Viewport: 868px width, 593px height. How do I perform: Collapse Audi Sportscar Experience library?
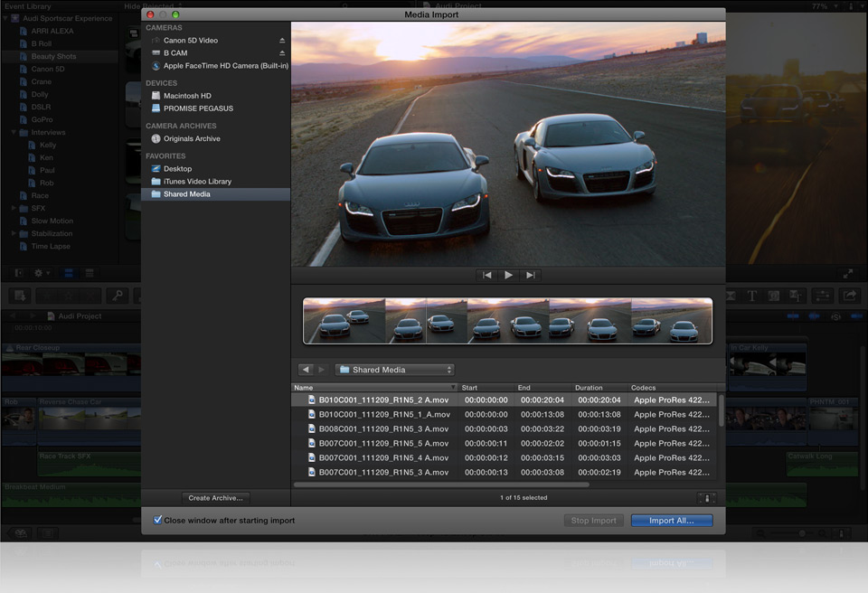point(5,18)
